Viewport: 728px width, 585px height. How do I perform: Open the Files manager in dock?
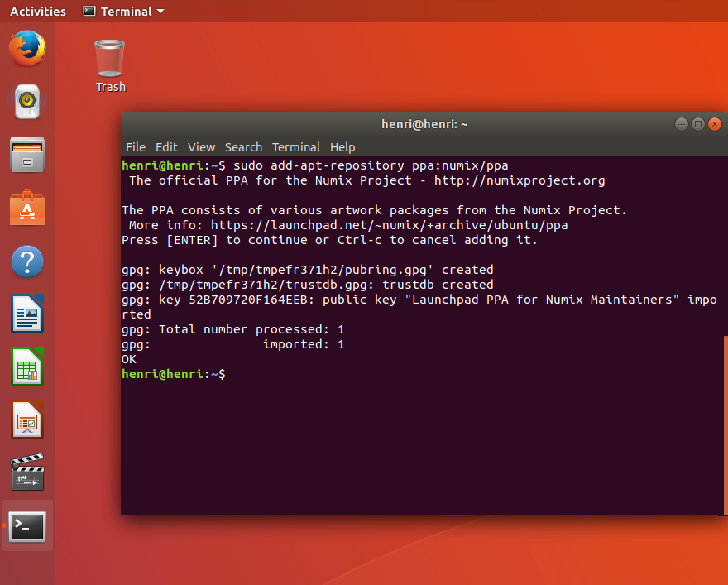point(27,155)
